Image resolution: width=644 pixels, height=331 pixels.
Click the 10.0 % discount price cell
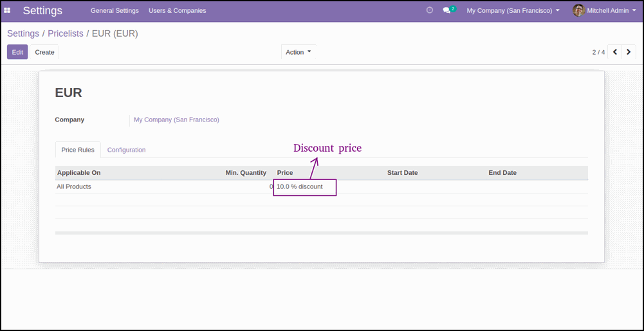pyautogui.click(x=300, y=186)
